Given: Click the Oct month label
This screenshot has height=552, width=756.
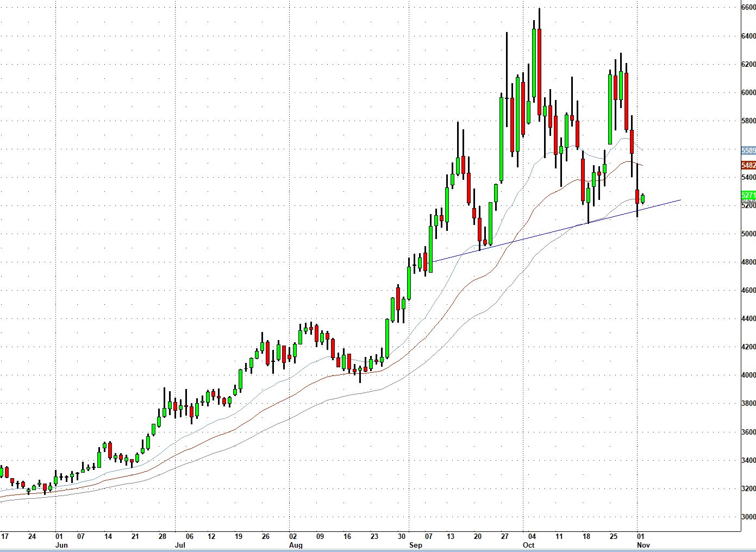Looking at the screenshot, I should tap(529, 545).
